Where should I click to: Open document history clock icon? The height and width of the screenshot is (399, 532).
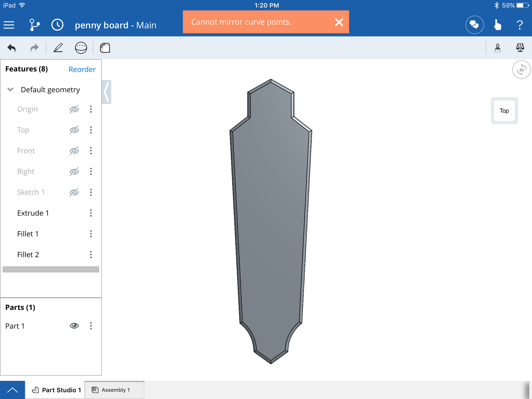[57, 25]
